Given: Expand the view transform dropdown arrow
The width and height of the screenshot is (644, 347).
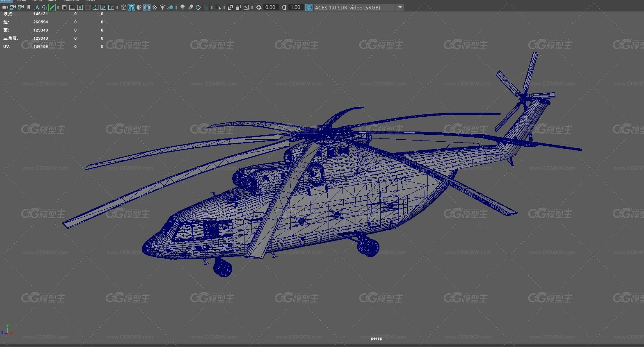Looking at the screenshot, I should coord(400,7).
